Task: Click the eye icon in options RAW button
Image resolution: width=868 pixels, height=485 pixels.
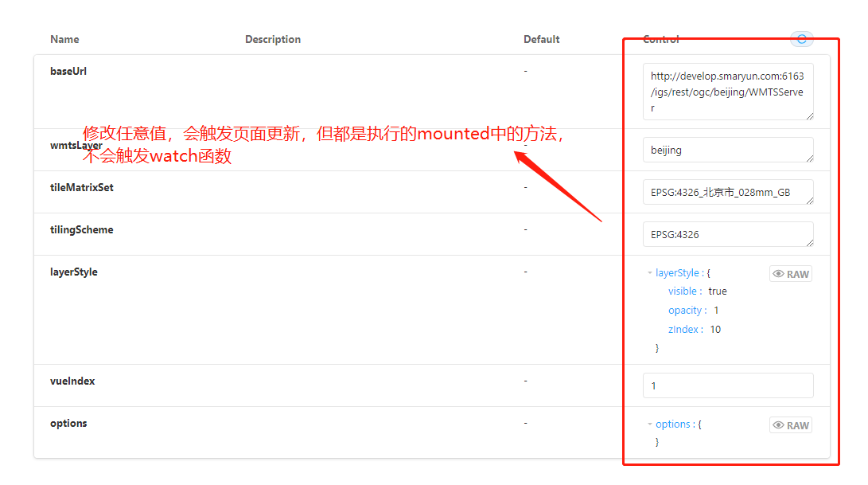Action: (778, 425)
